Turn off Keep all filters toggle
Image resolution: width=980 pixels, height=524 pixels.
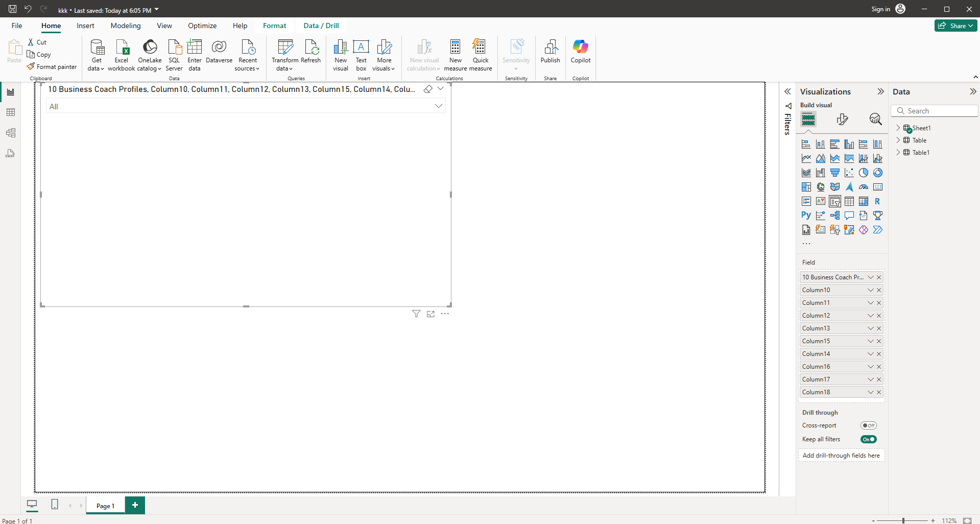(868, 439)
